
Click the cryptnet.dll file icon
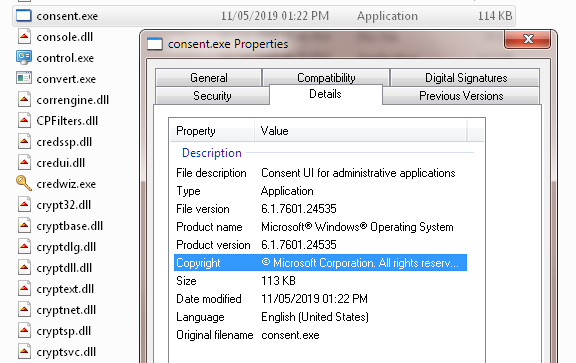point(24,310)
